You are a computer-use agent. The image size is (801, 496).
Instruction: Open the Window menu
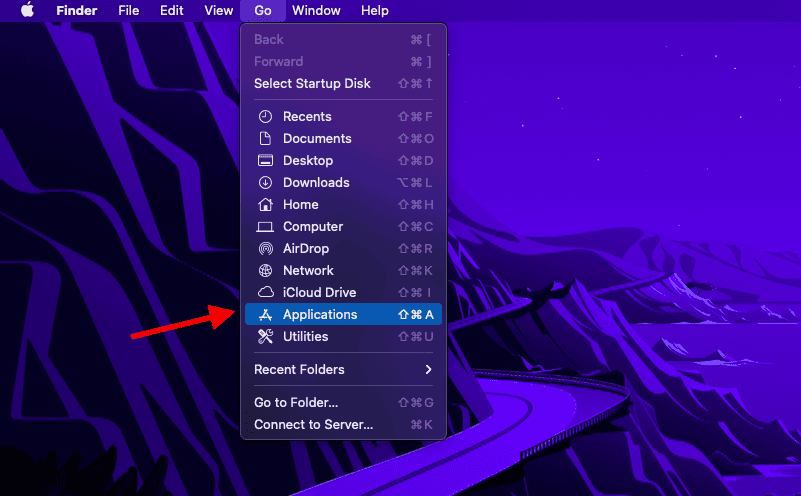[x=316, y=11]
